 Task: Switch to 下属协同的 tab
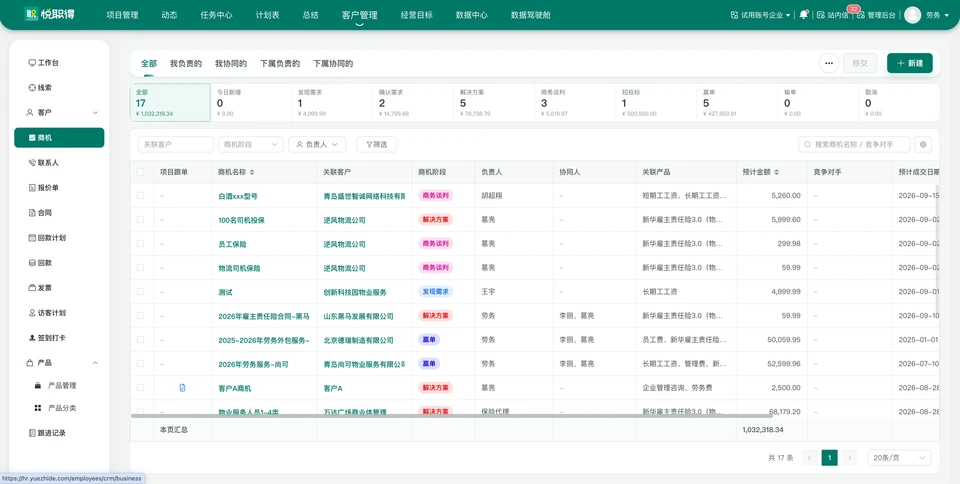coord(333,64)
